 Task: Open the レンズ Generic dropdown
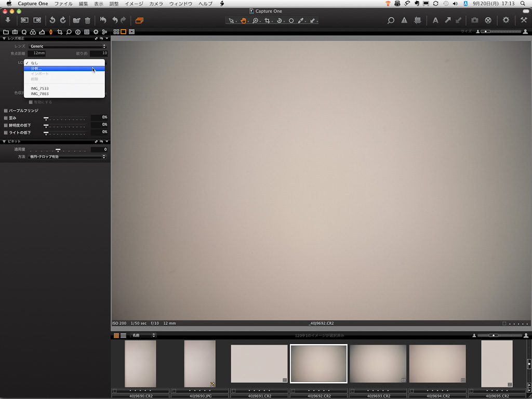pyautogui.click(x=67, y=46)
